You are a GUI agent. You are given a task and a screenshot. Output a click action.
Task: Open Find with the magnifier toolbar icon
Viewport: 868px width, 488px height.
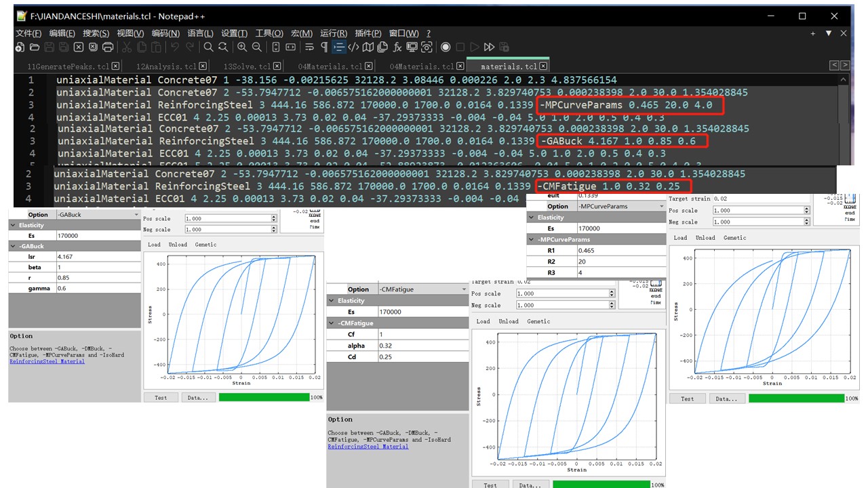click(208, 47)
